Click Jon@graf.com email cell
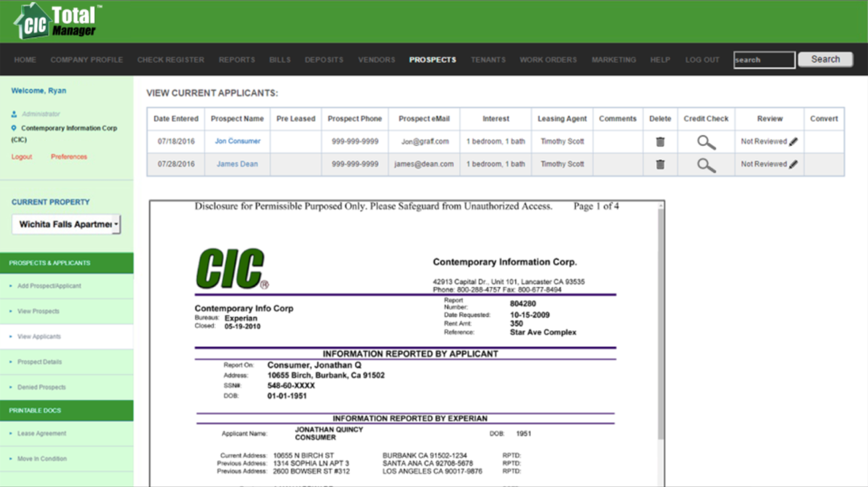The height and width of the screenshot is (487, 868). 425,142
